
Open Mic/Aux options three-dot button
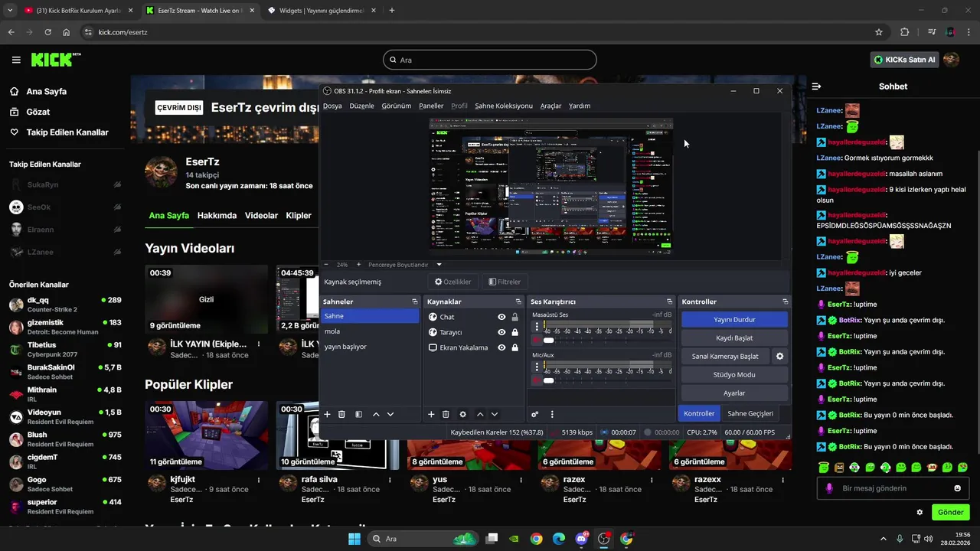tap(537, 367)
